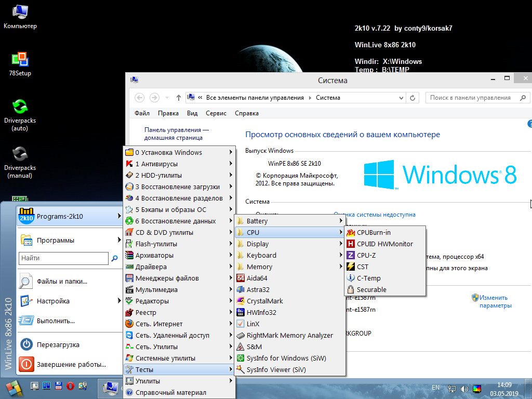The width and height of the screenshot is (532, 399).
Task: Open the Сервис menu in Система window
Action: 216,113
